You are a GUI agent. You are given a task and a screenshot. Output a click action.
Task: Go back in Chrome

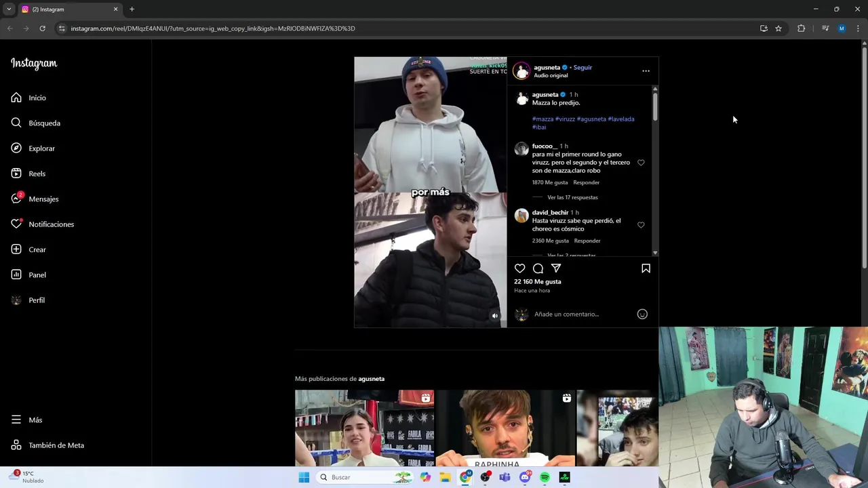tap(10, 28)
